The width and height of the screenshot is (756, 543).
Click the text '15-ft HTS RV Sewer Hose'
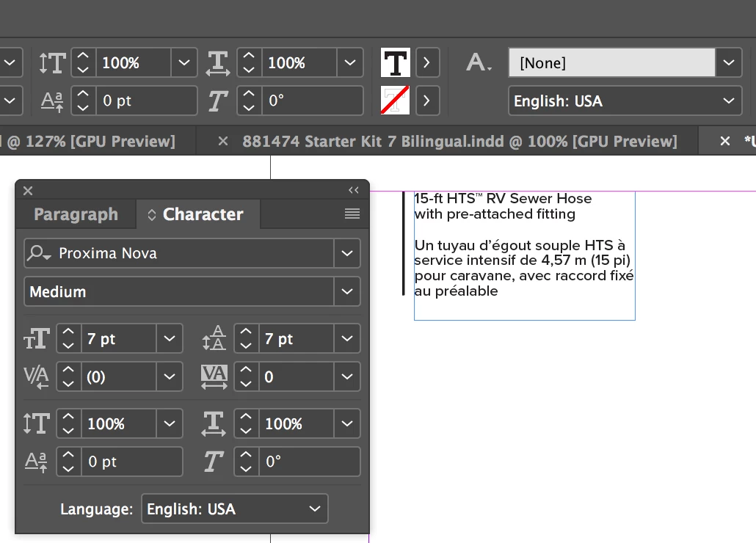point(503,199)
